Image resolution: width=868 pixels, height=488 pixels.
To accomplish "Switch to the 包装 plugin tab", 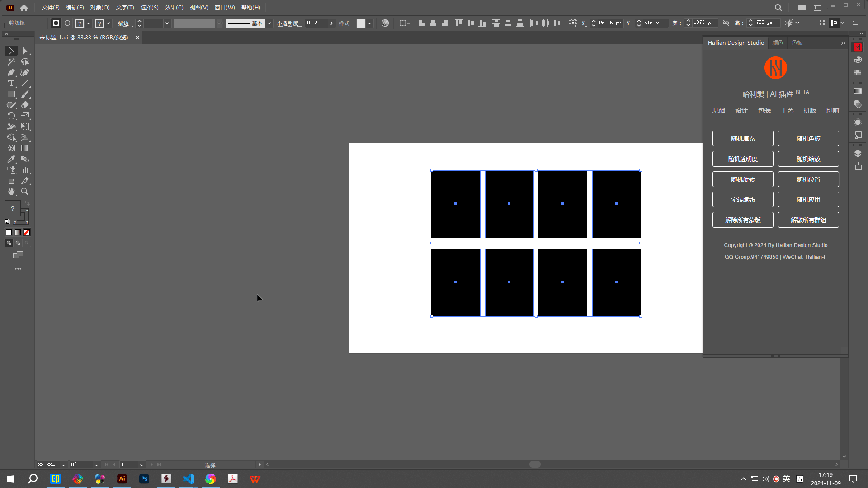I will click(x=764, y=110).
